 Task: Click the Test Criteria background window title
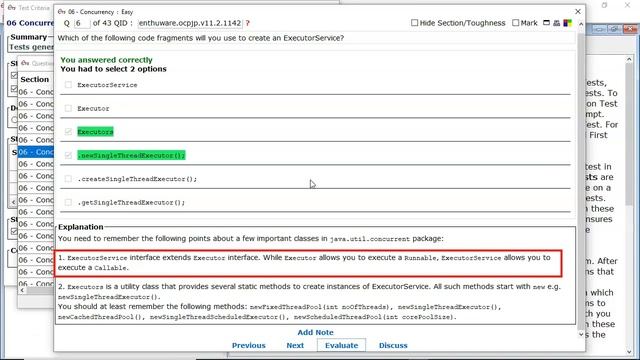point(34,8)
